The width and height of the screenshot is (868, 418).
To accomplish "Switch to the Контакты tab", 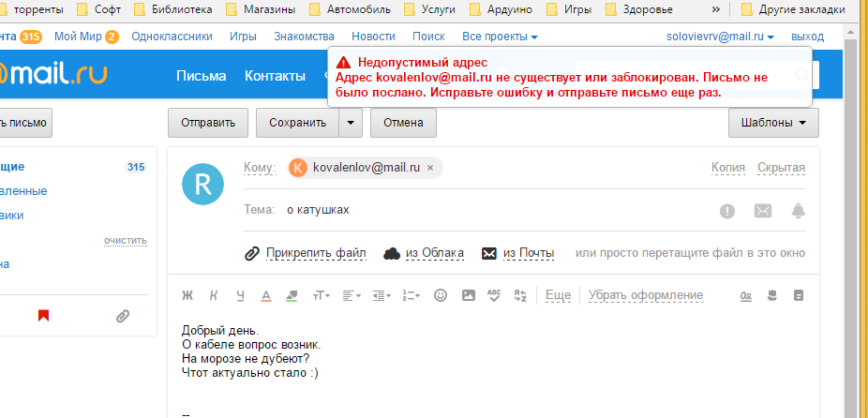I will 276,76.
